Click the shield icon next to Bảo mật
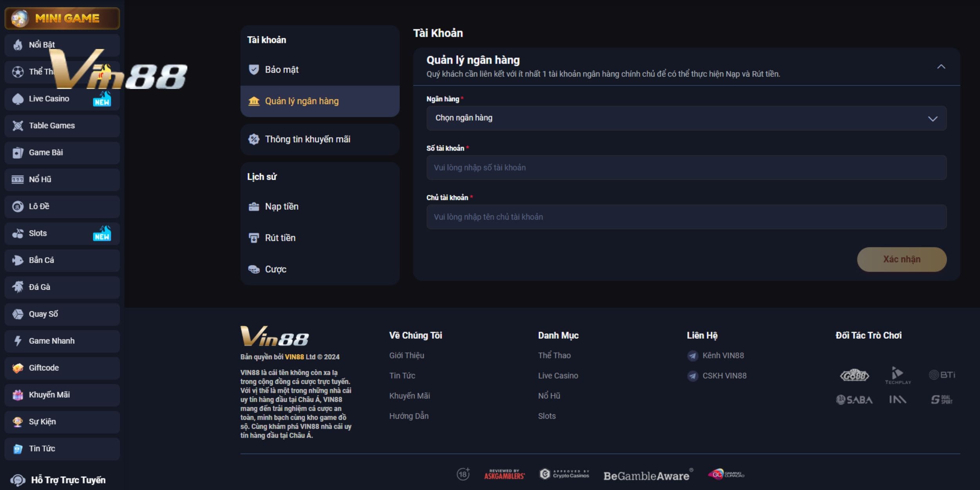Viewport: 980px width, 490px height. pyautogui.click(x=254, y=70)
